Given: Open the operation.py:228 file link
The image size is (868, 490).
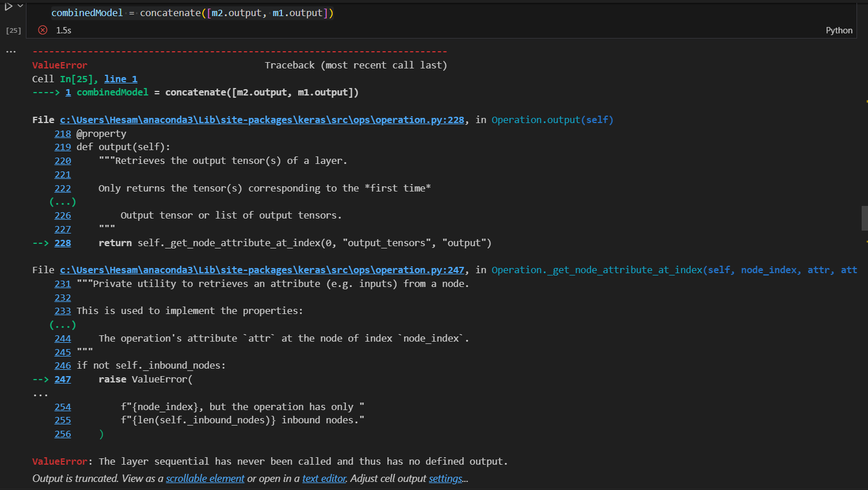Looking at the screenshot, I should click(262, 120).
